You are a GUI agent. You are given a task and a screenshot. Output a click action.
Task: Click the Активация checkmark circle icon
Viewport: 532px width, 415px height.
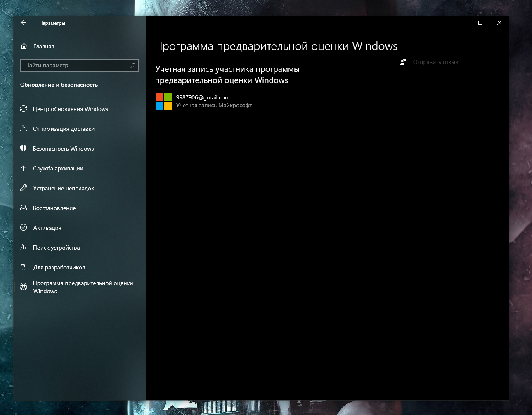point(24,228)
